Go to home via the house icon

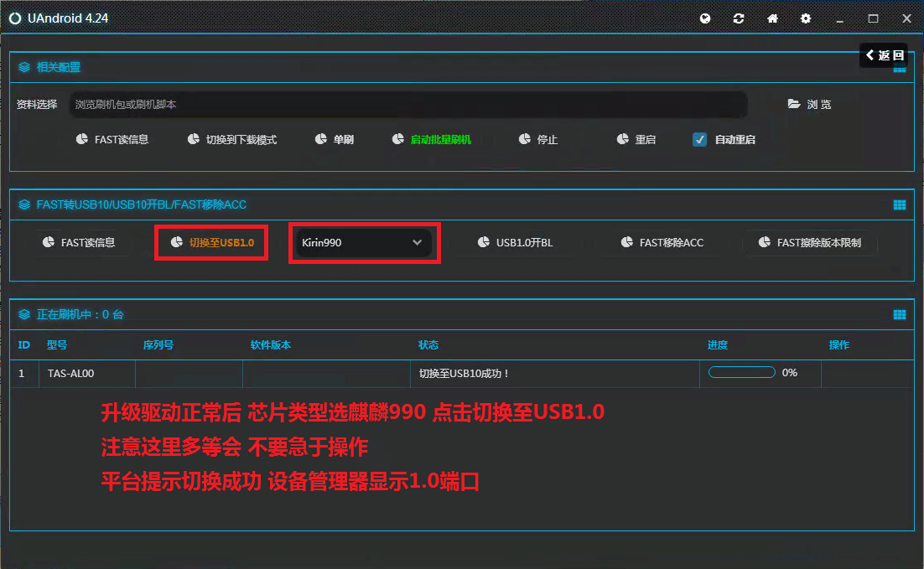tap(772, 18)
